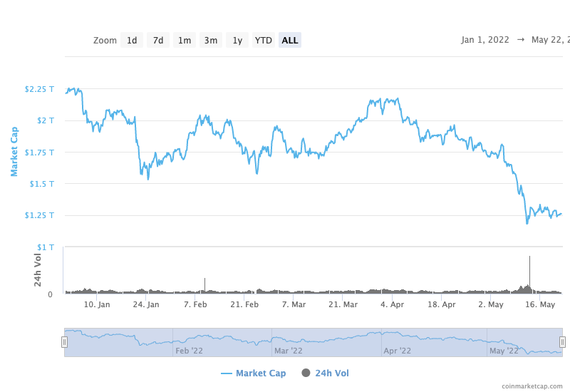Select the 1d zoom range button
This screenshot has height=392, width=570.
click(x=132, y=40)
